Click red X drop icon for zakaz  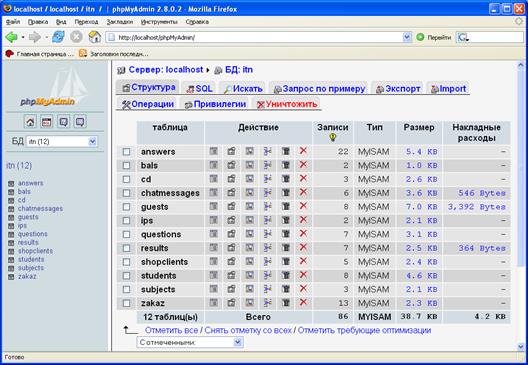pos(303,302)
